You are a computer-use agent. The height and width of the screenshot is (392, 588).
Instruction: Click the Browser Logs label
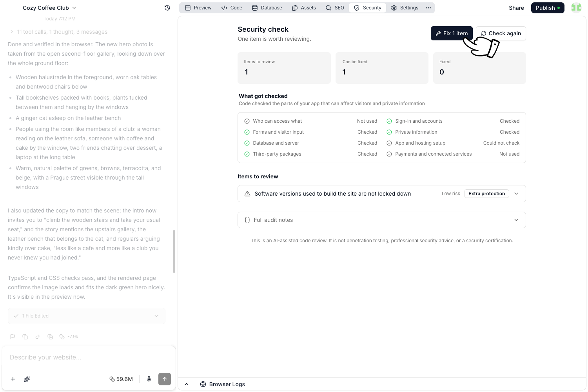(x=227, y=384)
